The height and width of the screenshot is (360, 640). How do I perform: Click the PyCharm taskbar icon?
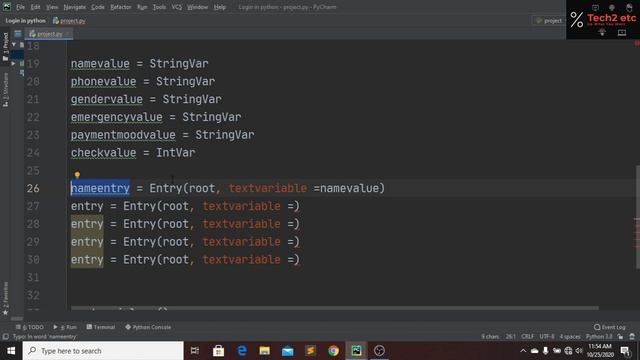point(356,351)
